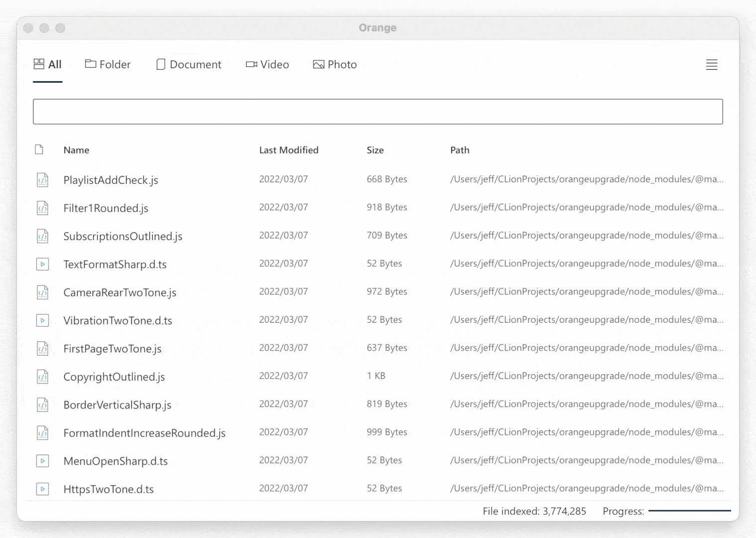The image size is (756, 538).
Task: Focus the search input field
Action: pos(378,112)
